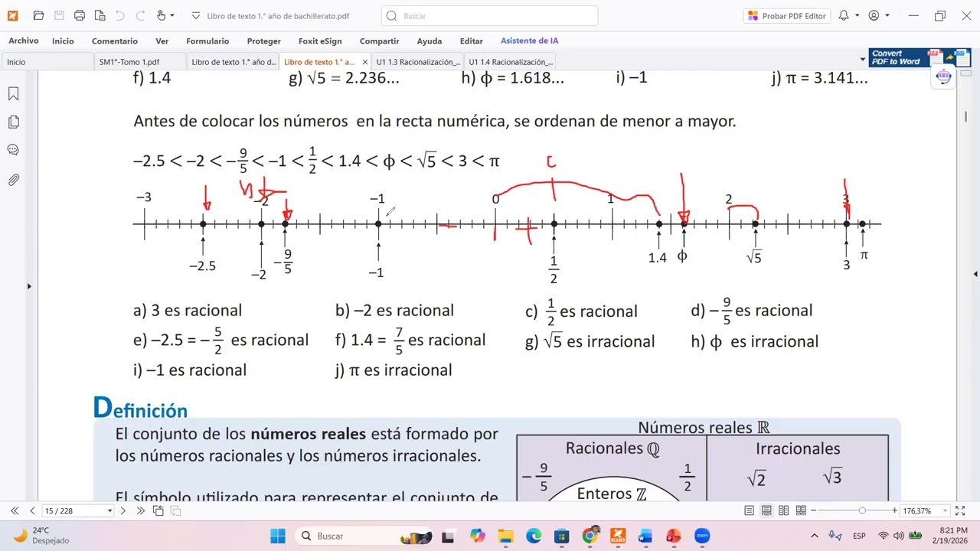The height and width of the screenshot is (551, 980).
Task: Open the Comentario ribbon tab
Action: click(x=115, y=41)
